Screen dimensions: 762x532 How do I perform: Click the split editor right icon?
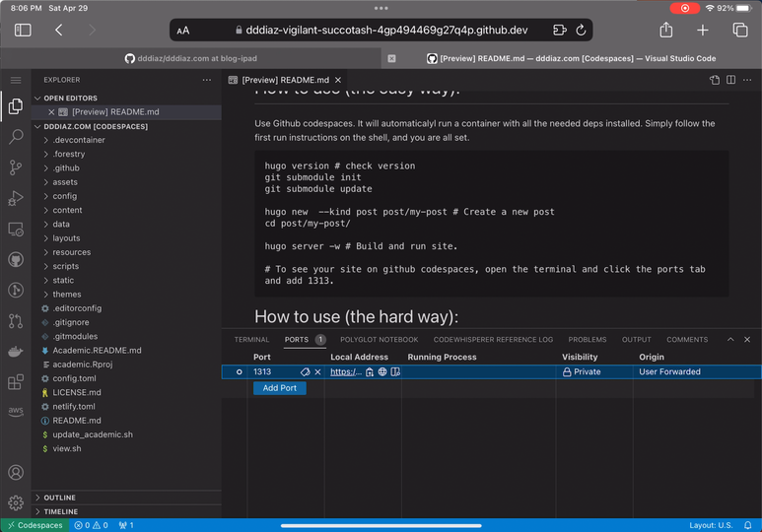(x=731, y=80)
